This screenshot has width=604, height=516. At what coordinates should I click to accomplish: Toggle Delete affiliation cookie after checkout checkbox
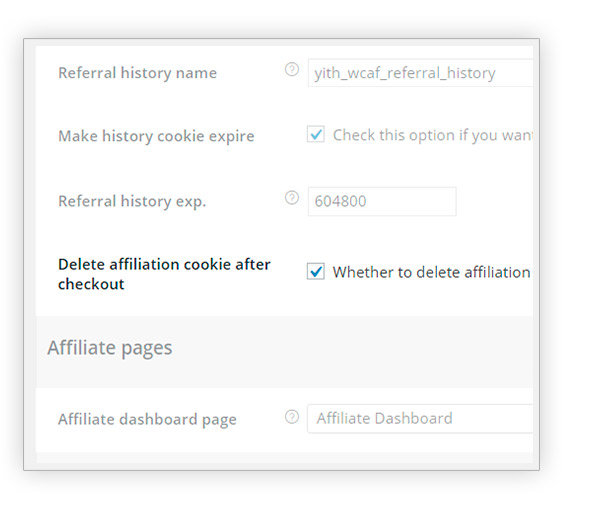coord(315,271)
